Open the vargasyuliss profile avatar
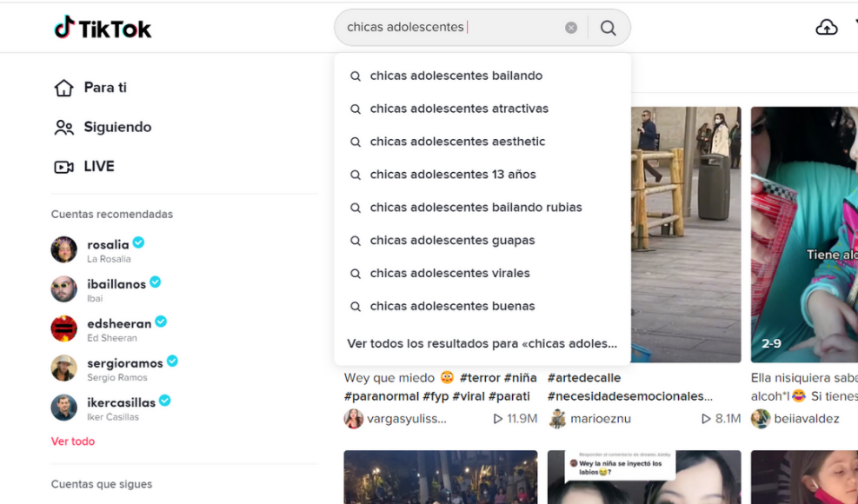 (354, 419)
